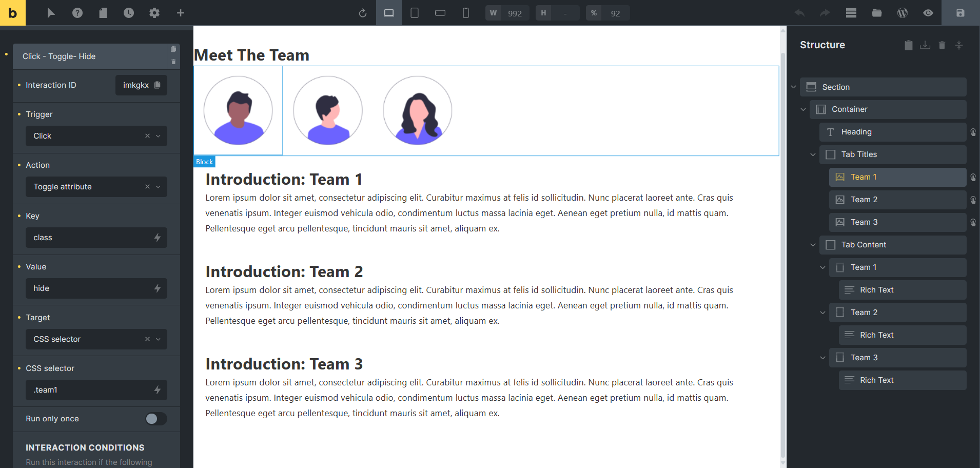980x468 pixels.
Task: Reload the canvas with the refresh icon
Action: coord(363,13)
